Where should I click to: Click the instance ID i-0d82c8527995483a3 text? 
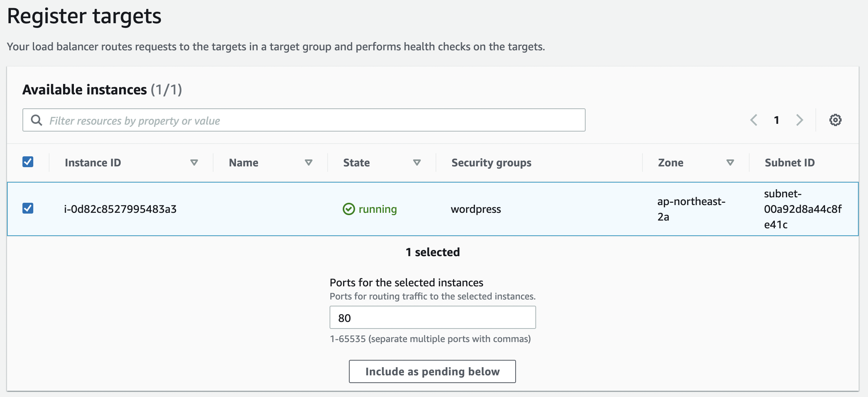point(120,209)
